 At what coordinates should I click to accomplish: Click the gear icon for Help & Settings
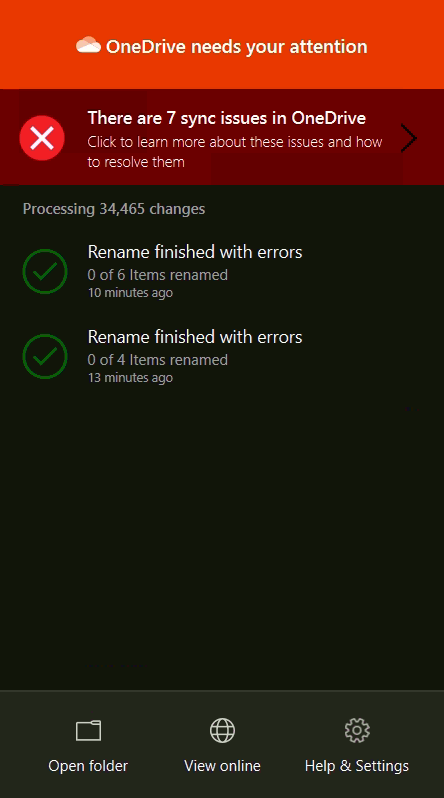pyautogui.click(x=357, y=731)
